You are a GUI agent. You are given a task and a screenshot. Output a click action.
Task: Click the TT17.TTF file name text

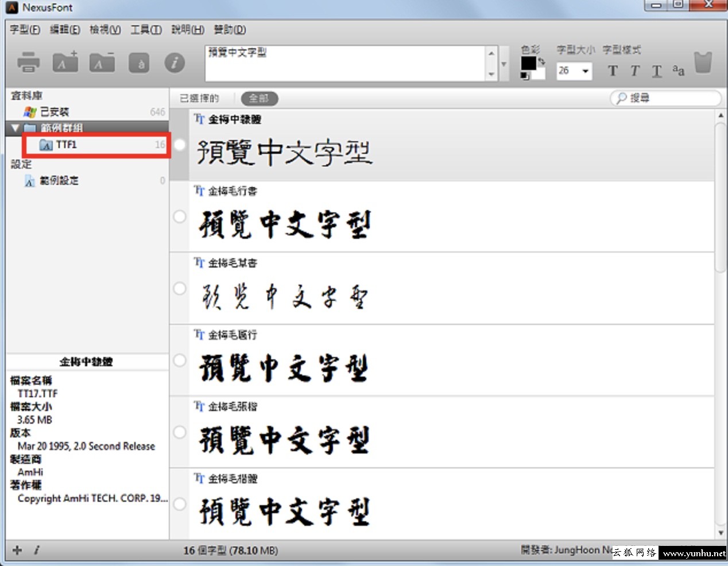coord(37,394)
